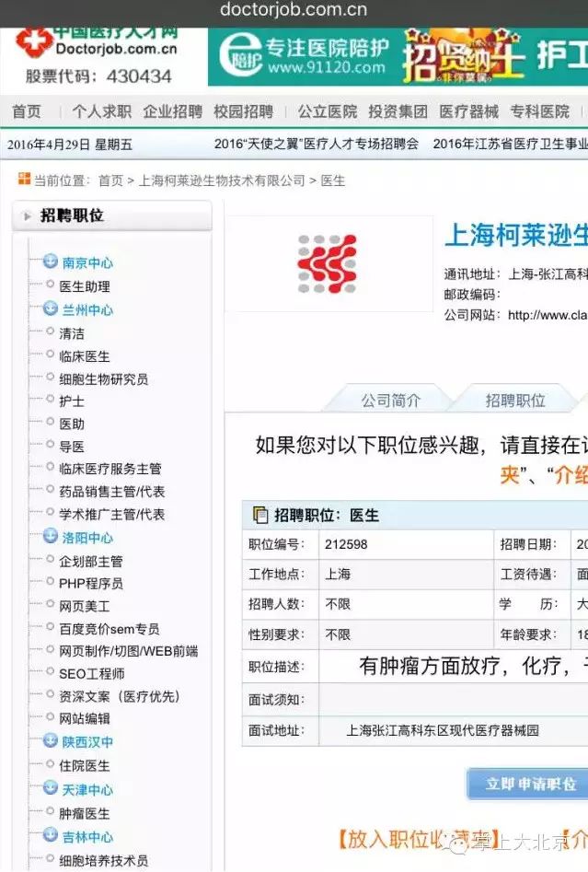Open the company website http link

pyautogui.click(x=548, y=315)
